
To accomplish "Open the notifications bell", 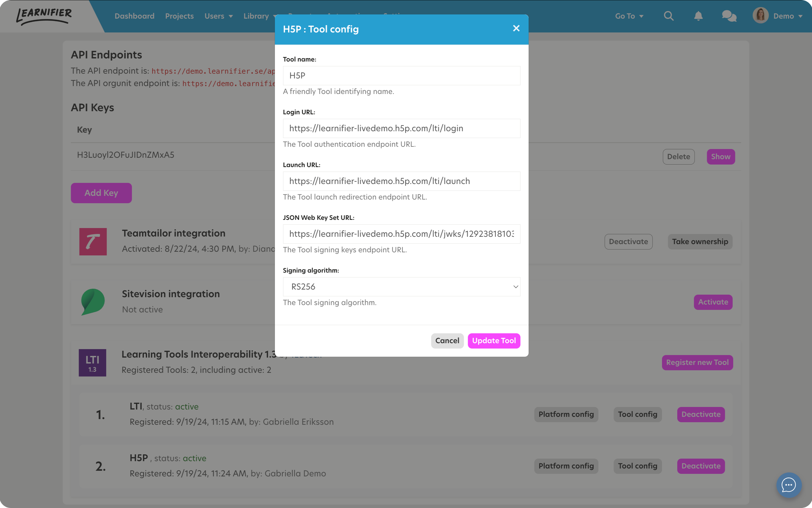I will pyautogui.click(x=698, y=16).
